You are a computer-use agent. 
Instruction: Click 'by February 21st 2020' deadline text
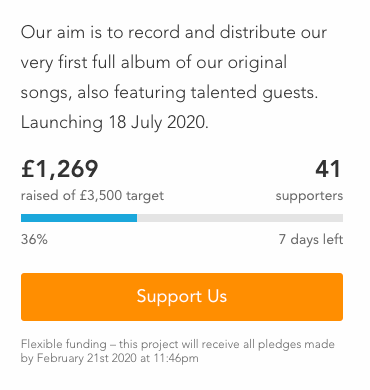tap(79, 358)
